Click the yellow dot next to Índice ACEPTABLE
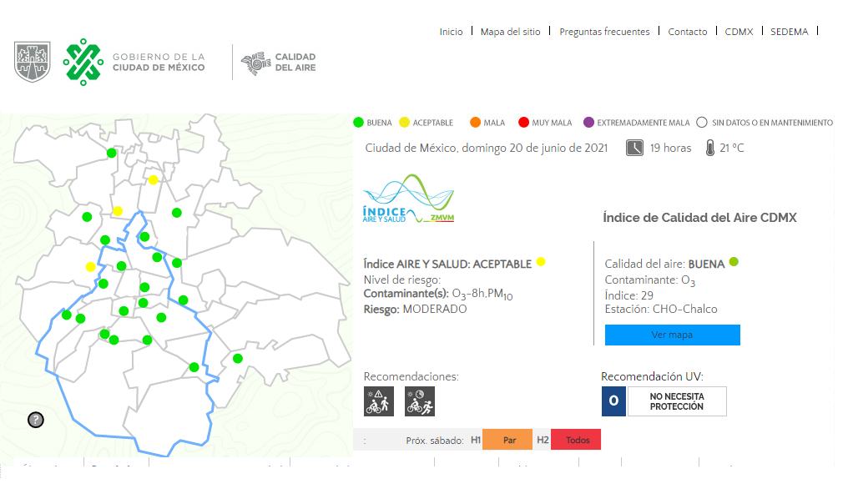The image size is (848, 504). click(541, 262)
